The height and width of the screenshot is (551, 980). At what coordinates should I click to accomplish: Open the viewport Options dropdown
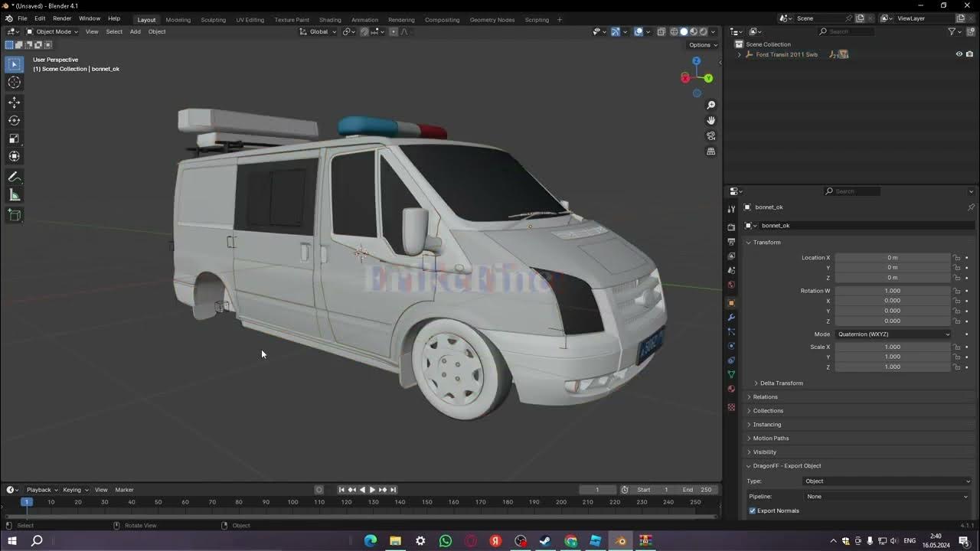704,45
